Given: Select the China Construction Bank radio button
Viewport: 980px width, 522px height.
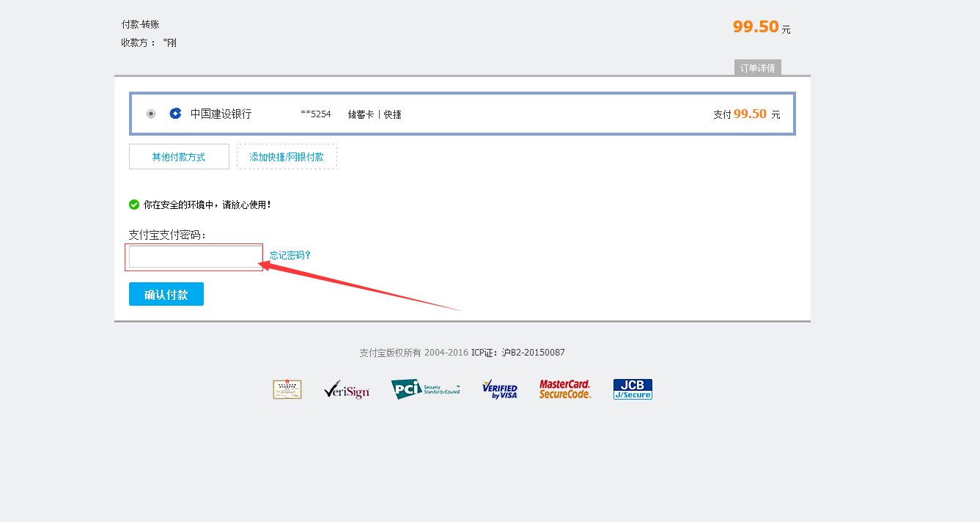Looking at the screenshot, I should [x=151, y=114].
